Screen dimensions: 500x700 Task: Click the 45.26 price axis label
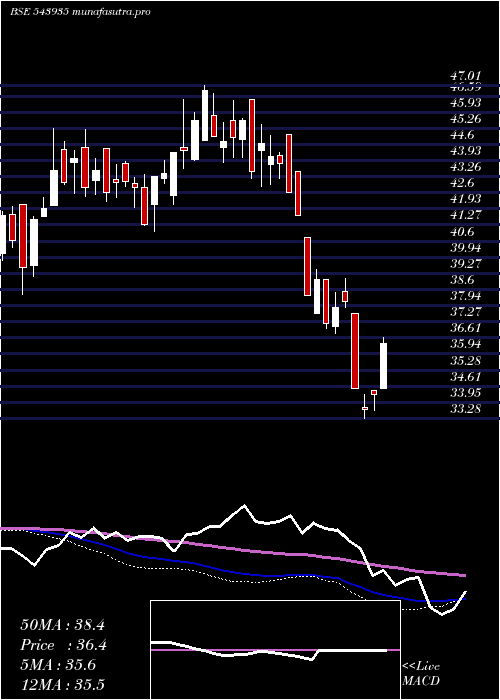coord(465,119)
